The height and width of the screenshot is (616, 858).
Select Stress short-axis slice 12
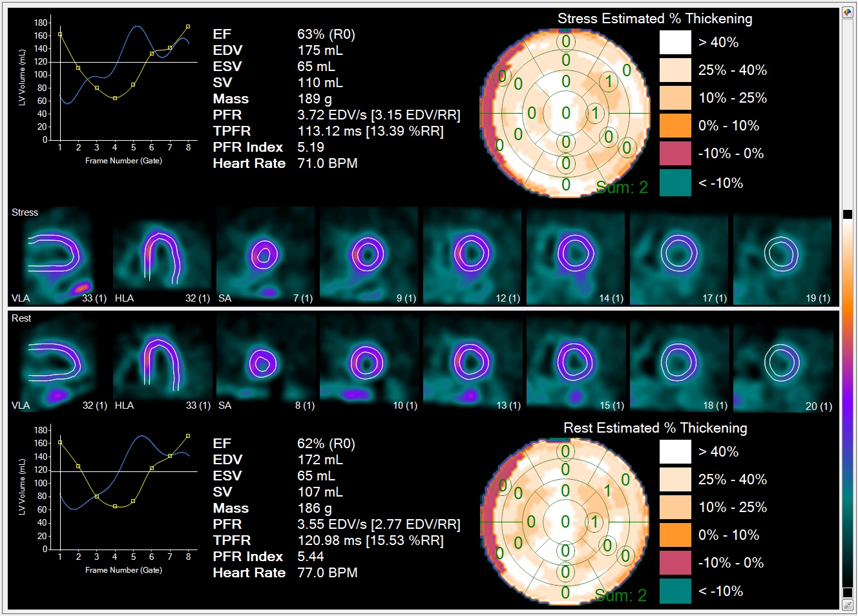click(x=472, y=256)
